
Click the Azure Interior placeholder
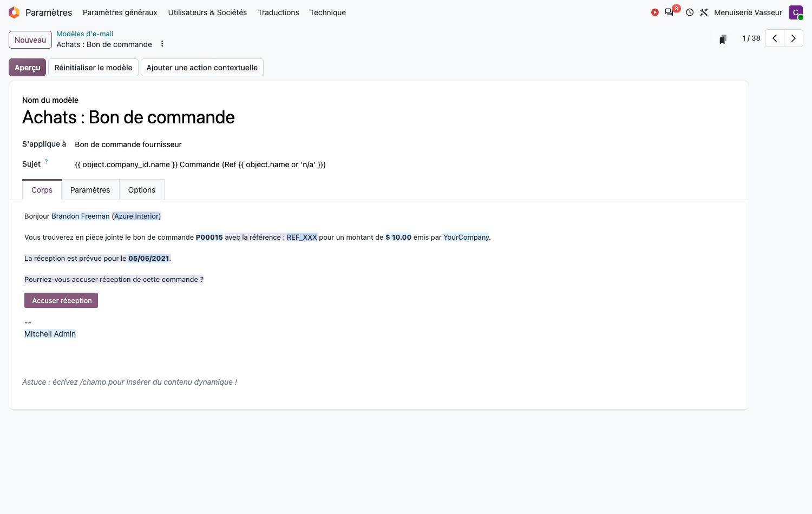tap(136, 216)
